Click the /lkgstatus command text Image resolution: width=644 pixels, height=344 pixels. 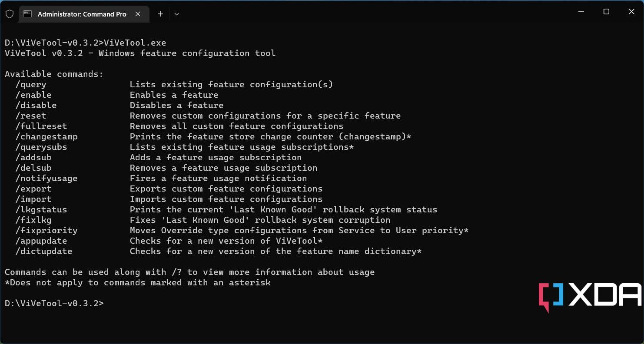(41, 210)
